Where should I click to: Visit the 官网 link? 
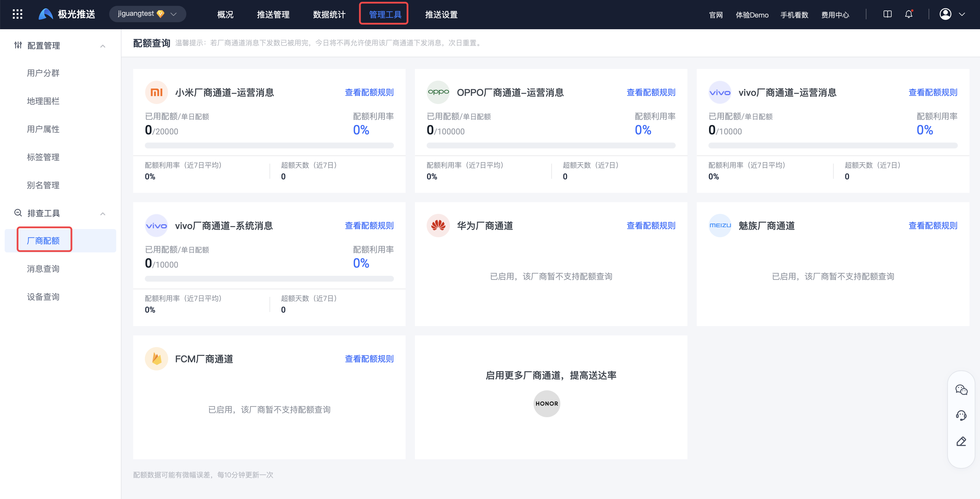pos(716,15)
